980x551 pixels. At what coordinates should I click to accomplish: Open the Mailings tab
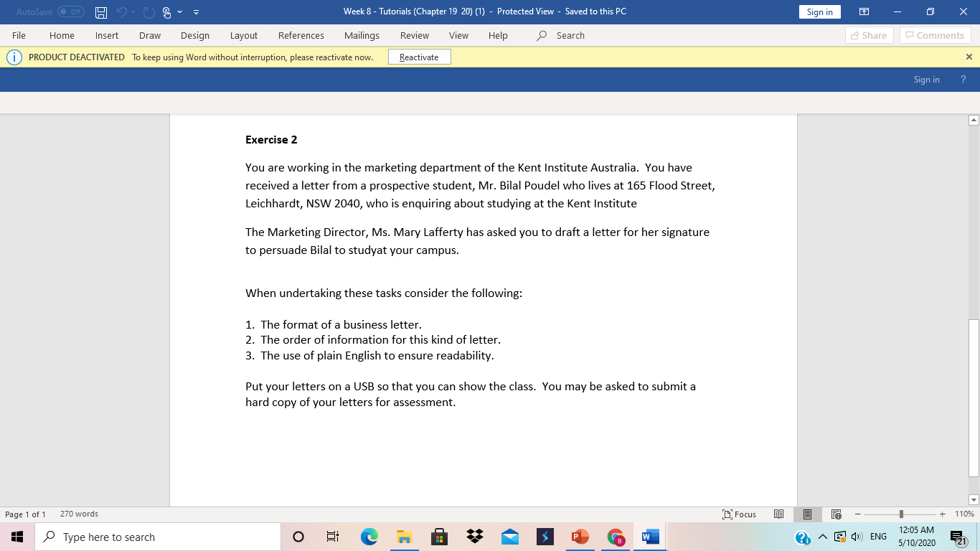pyautogui.click(x=362, y=35)
